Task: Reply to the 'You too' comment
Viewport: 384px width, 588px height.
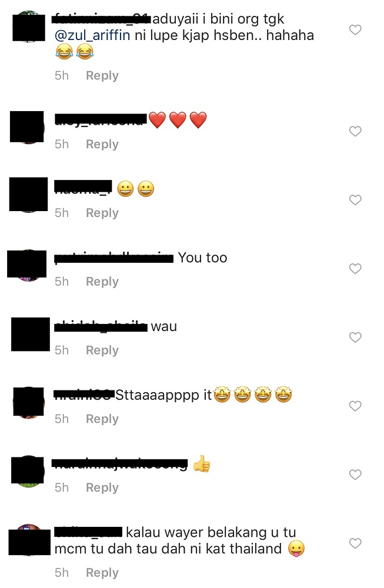Action: (x=102, y=281)
